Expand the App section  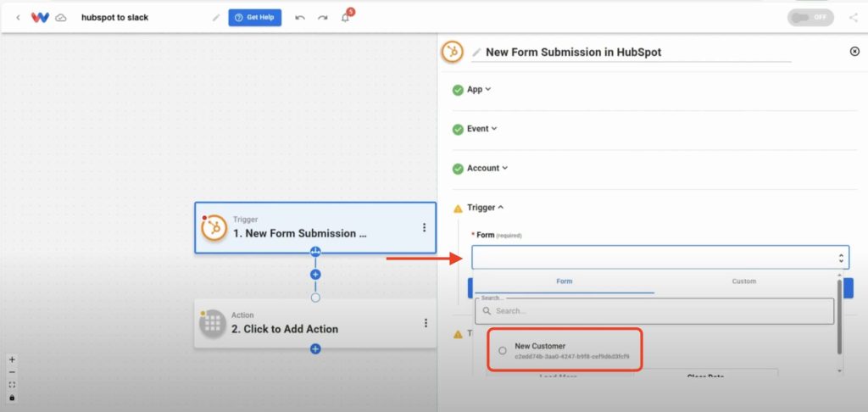[479, 89]
